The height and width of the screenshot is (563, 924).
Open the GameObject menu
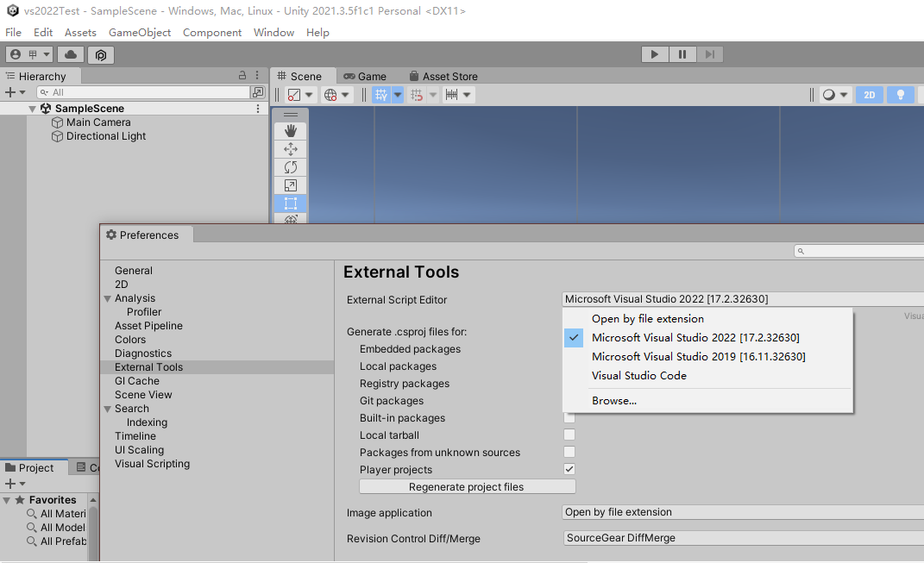tap(139, 32)
